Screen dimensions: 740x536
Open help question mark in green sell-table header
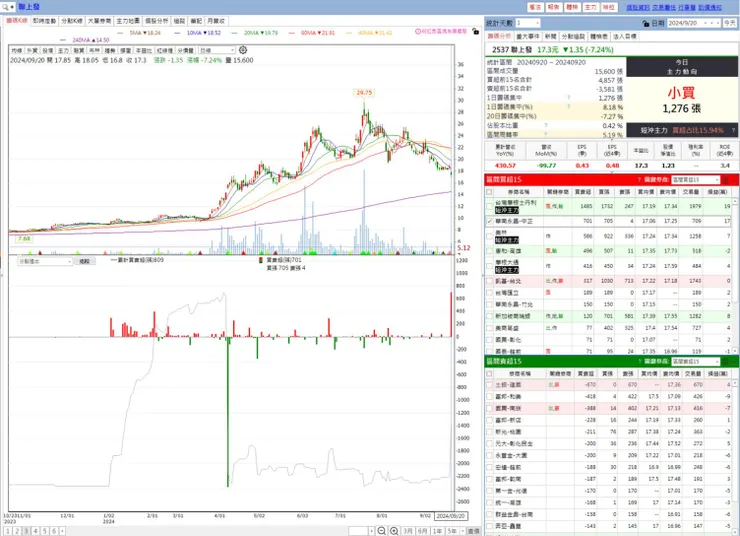(x=640, y=361)
